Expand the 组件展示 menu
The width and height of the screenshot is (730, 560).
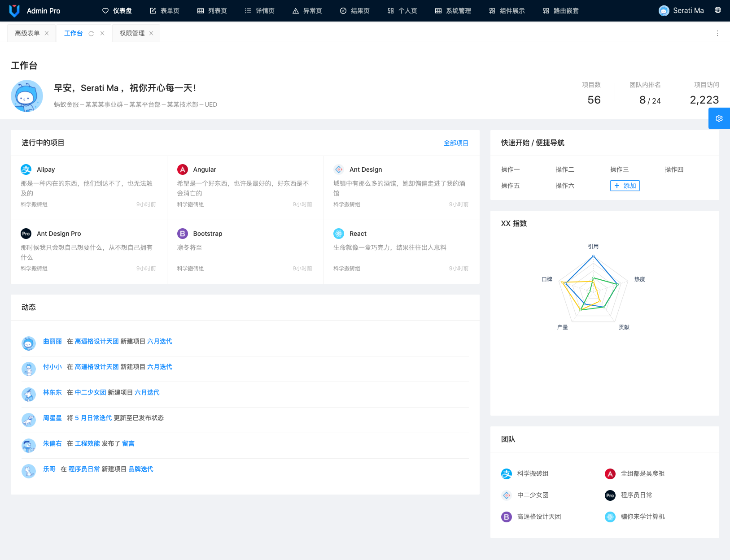click(507, 11)
